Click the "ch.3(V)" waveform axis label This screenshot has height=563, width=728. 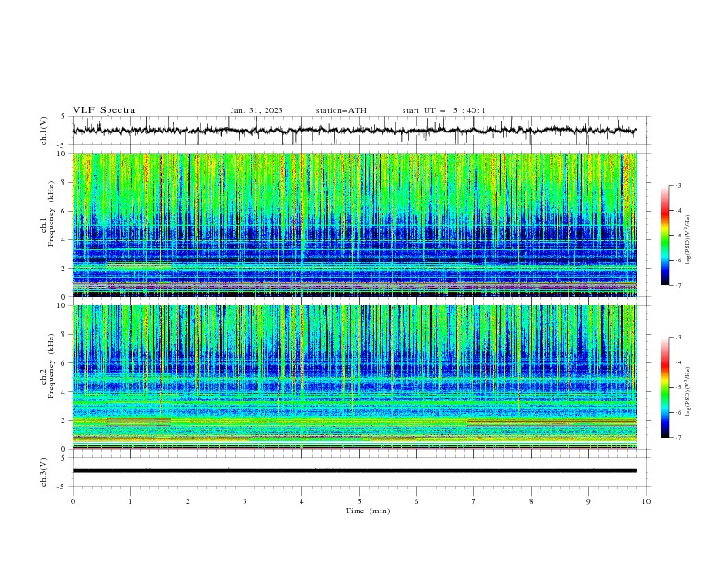[x=44, y=472]
